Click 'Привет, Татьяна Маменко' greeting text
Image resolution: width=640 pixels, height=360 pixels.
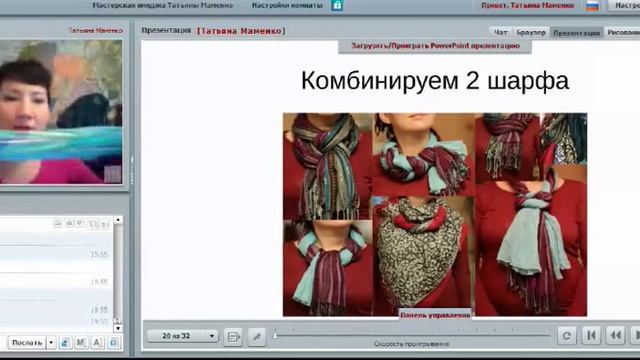tap(528, 5)
